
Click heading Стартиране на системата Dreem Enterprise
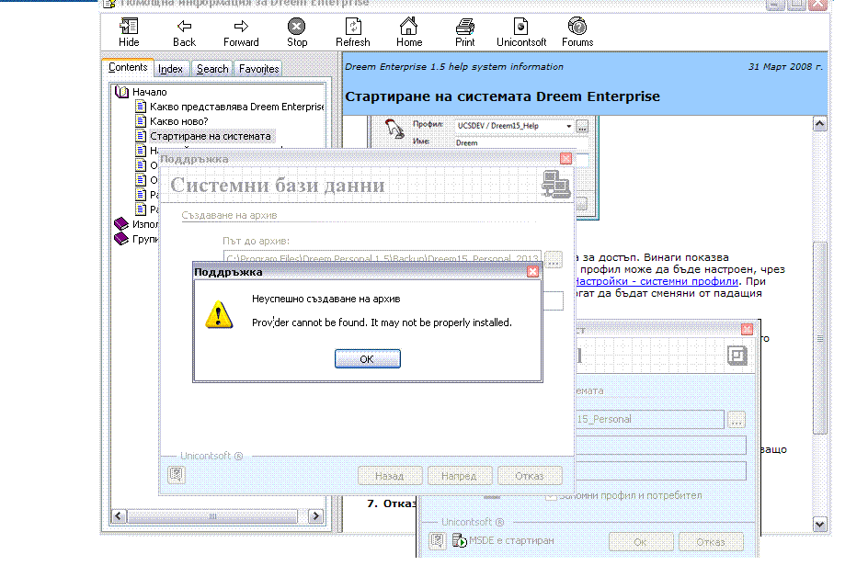pos(503,96)
